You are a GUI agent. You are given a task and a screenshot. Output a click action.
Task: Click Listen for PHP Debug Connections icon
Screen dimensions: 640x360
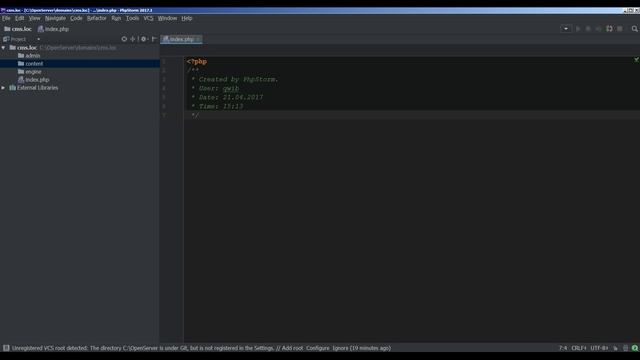point(609,29)
